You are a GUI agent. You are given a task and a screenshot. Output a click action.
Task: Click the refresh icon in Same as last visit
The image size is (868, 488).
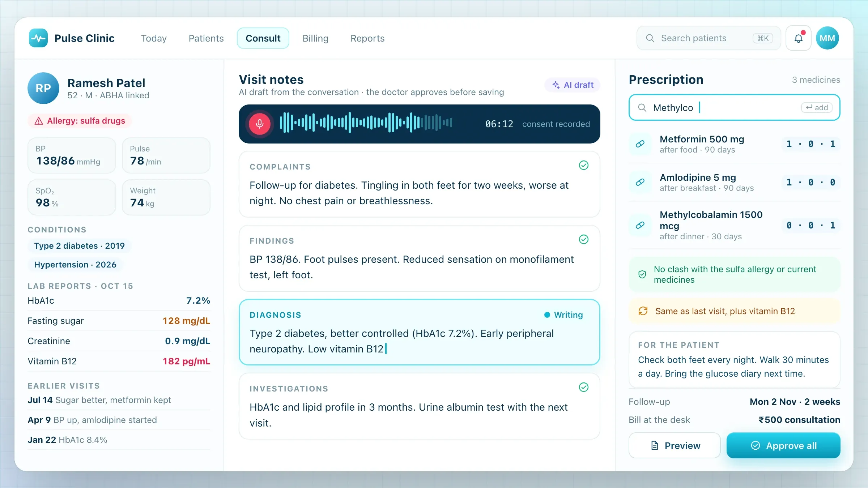tap(643, 311)
